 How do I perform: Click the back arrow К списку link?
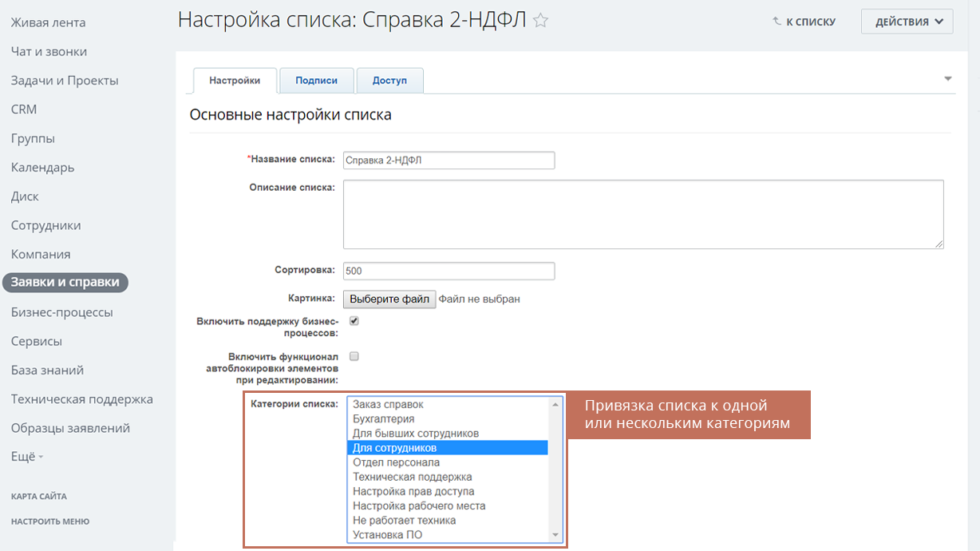[804, 22]
